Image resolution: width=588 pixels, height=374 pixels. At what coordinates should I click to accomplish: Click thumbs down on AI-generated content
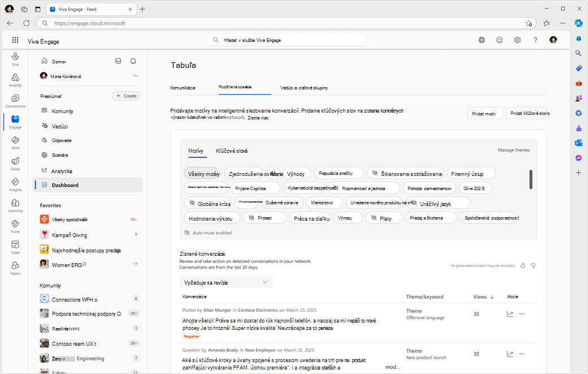click(533, 265)
